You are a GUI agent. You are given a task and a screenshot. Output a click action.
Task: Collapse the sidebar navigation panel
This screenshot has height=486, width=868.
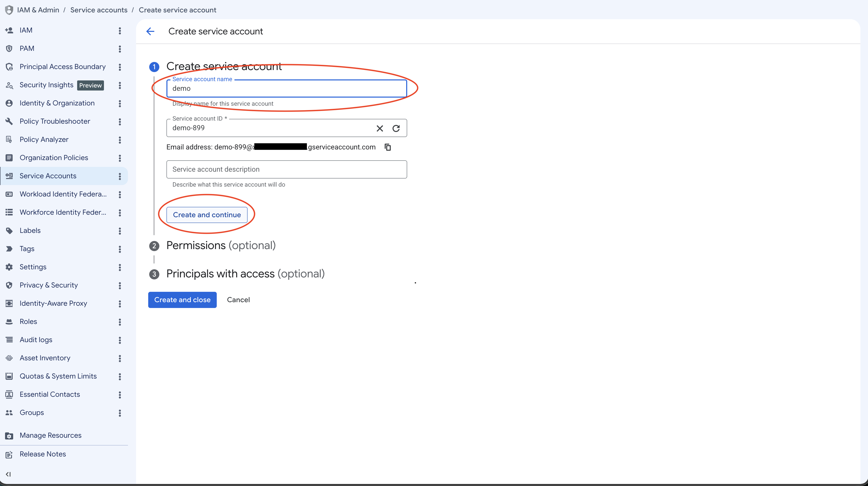[8, 474]
